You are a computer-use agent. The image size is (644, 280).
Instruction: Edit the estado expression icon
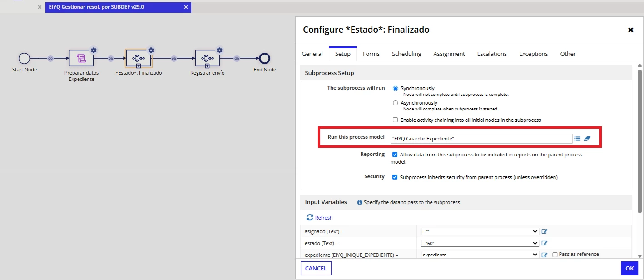[x=545, y=243]
